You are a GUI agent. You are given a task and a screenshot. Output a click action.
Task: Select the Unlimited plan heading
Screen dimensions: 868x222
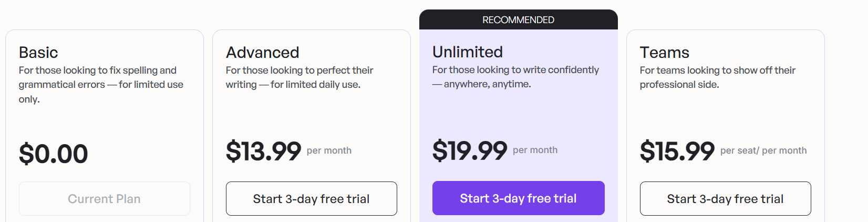coord(468,52)
